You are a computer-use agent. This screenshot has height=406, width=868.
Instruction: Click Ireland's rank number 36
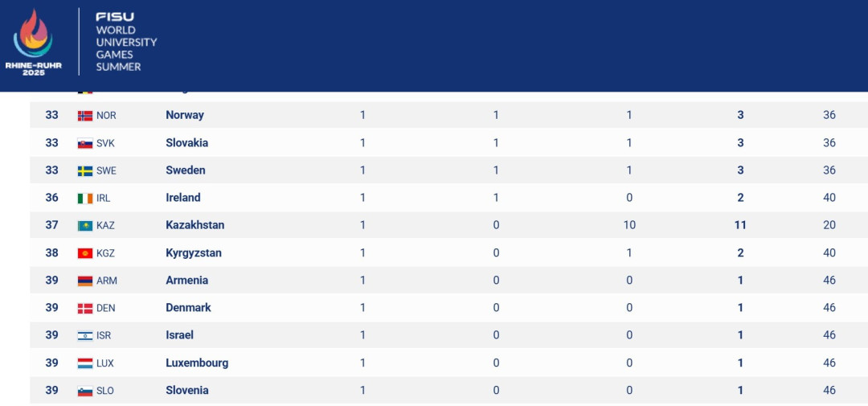52,198
